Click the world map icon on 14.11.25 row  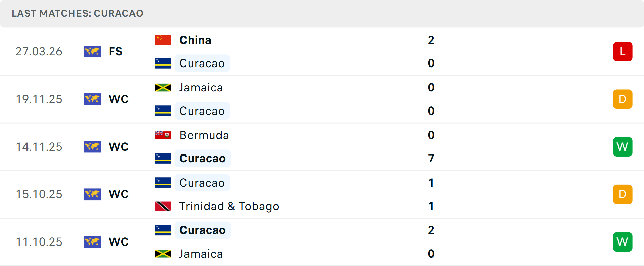(x=92, y=147)
